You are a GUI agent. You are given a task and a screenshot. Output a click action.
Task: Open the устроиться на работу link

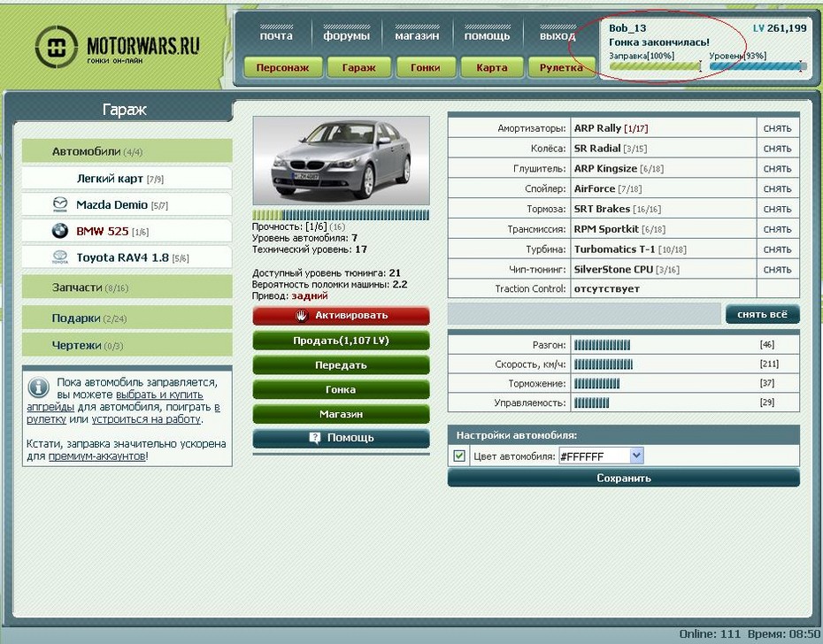tap(146, 418)
